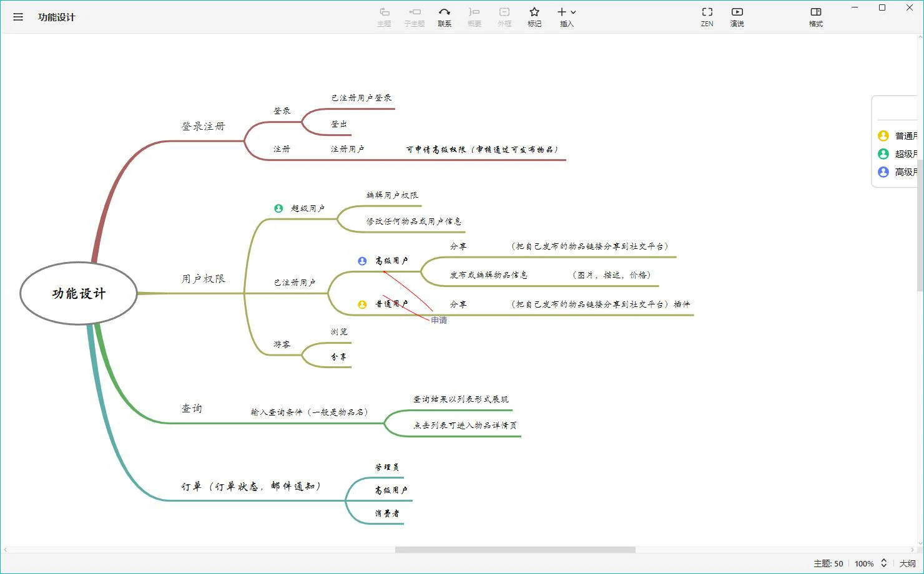Click the 主题: 50 topic count
The height and width of the screenshot is (574, 924).
pyautogui.click(x=828, y=563)
